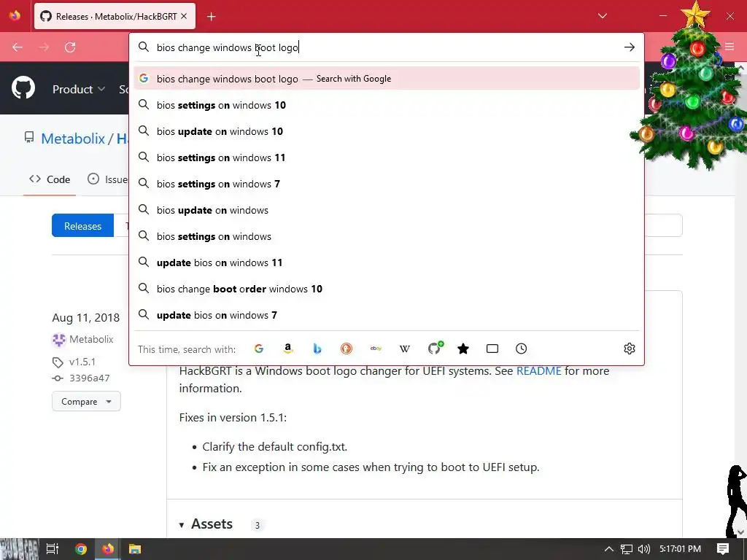This screenshot has width=747, height=560.
Task: Open File Explorer from taskbar
Action: tap(135, 549)
